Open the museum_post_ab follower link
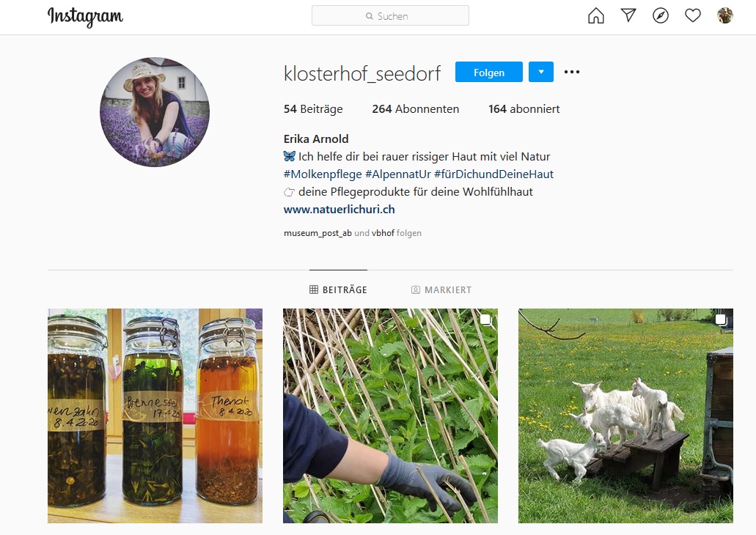This screenshot has height=535, width=756. coord(318,233)
